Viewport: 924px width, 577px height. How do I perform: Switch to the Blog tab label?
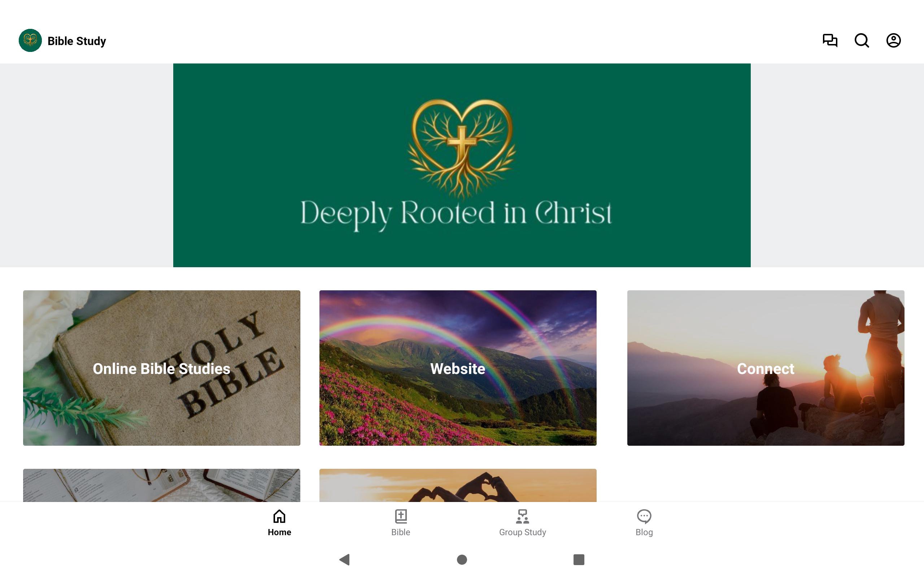click(644, 532)
